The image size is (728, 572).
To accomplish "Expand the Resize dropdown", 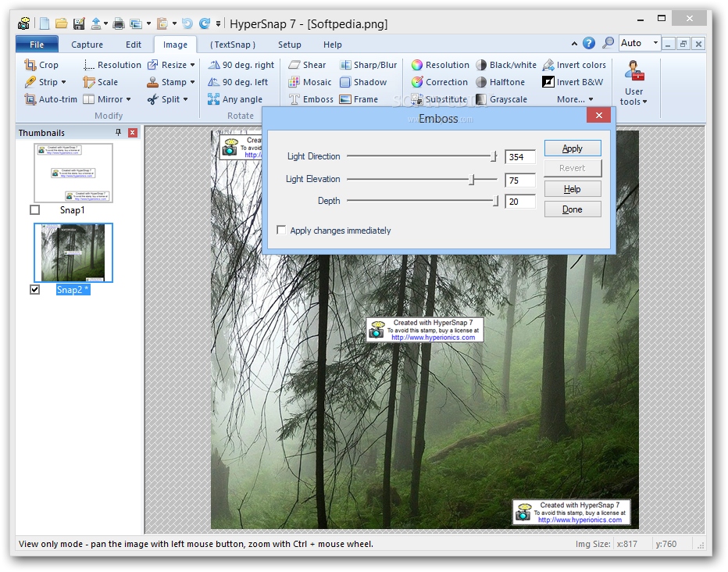I will click(x=192, y=65).
